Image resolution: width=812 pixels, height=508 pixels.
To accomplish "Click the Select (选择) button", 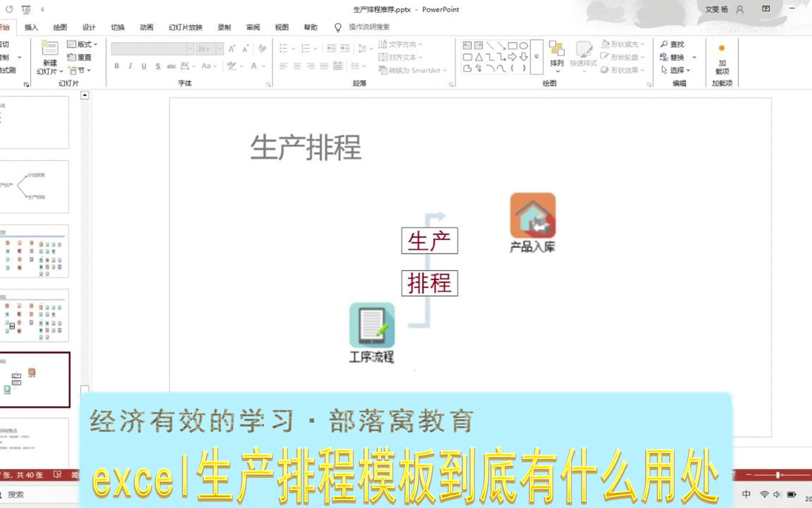I will [x=676, y=70].
